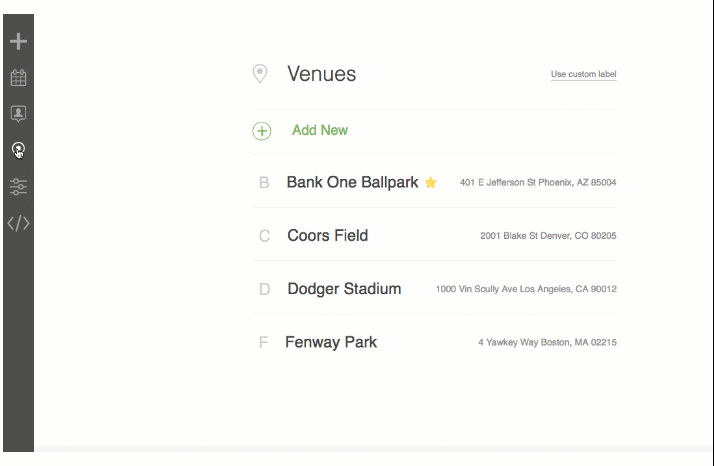Click the 2001 Blake St Denver address
Viewport: 714px width, 466px height.
click(548, 236)
